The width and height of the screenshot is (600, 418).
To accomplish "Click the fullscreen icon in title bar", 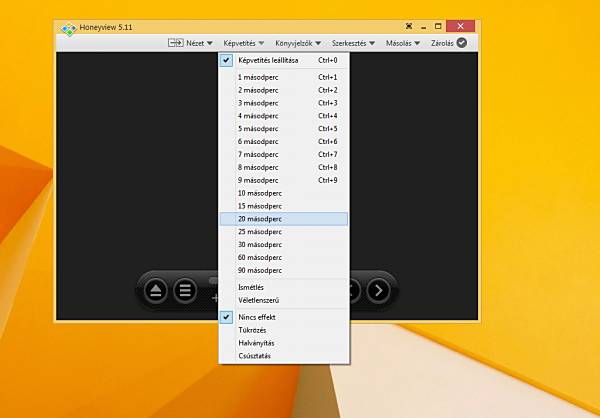I will 409,26.
